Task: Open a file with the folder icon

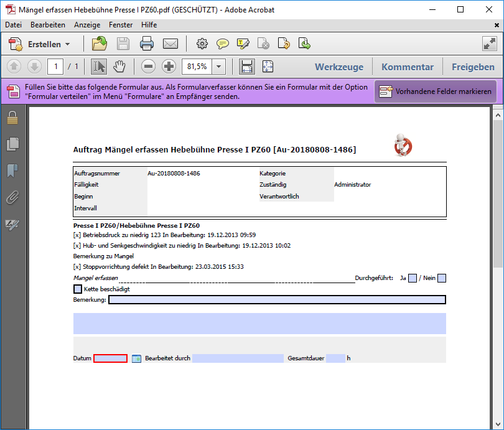Action: 100,44
